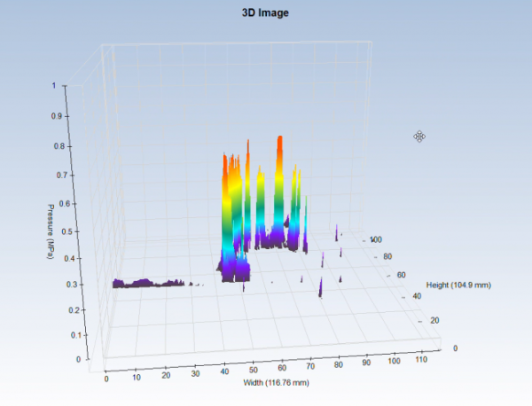Image resolution: width=532 pixels, height=406 pixels.
Task: Click the 110 tick on the width axis
Action: (421, 359)
